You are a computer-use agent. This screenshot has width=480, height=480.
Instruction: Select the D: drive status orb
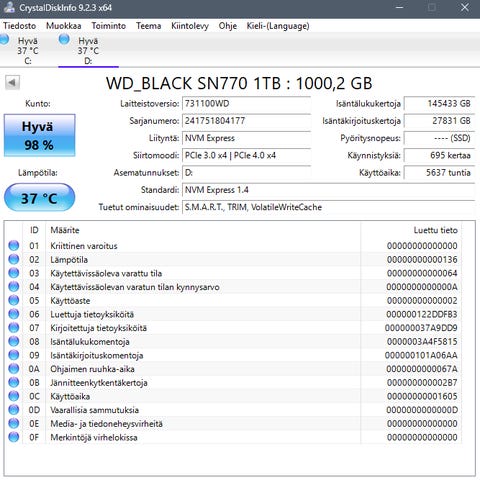click(x=64, y=39)
